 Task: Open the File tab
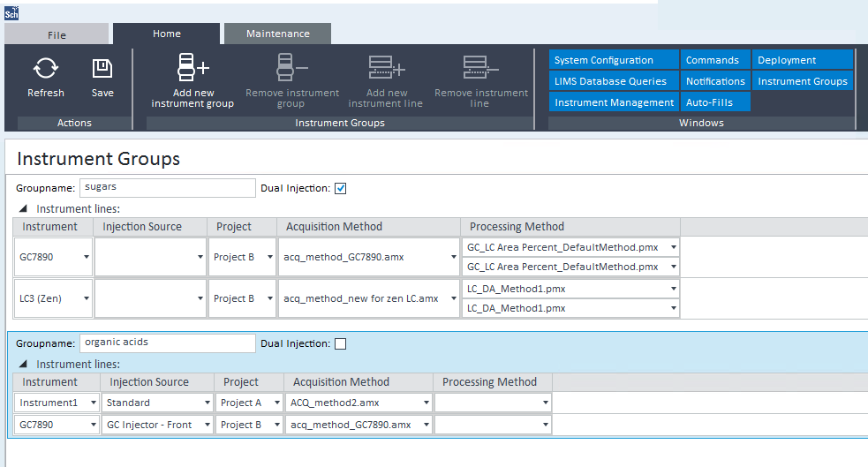57,35
